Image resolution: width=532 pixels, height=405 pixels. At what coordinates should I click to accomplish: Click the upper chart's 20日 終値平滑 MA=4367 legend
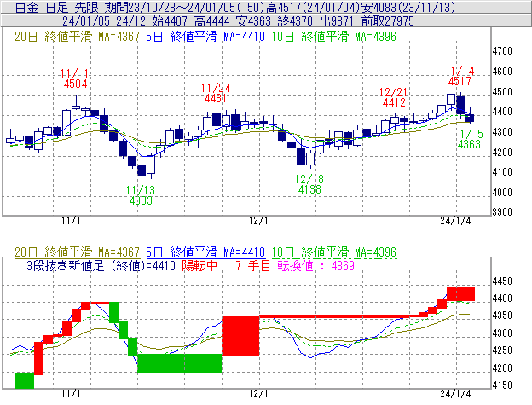77,37
